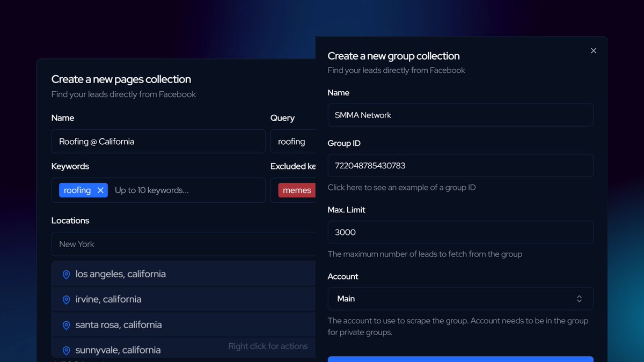Click the Keywords label
Screen dimensions: 644x362
click(70, 166)
